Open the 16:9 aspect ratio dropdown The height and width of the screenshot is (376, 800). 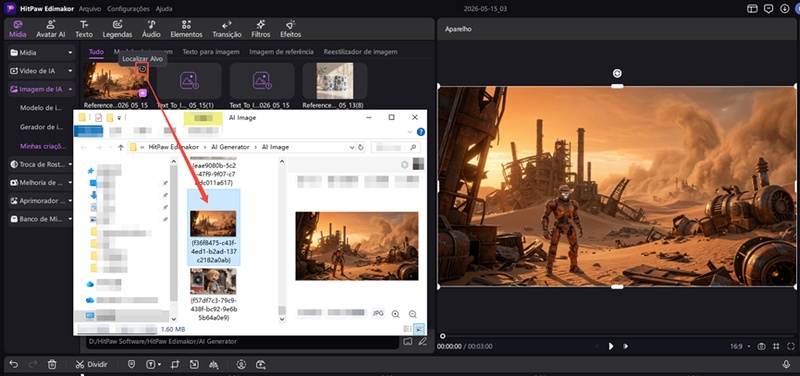(740, 346)
